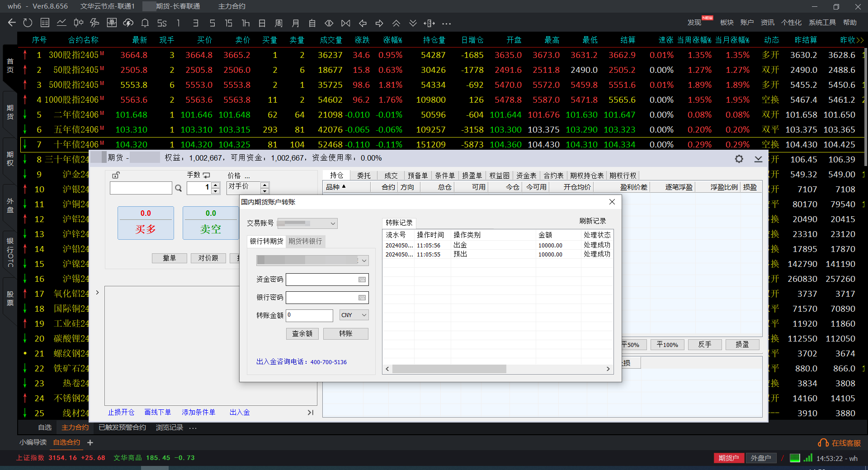
Task: Click the refresh icon in the toolbar
Action: click(28, 23)
